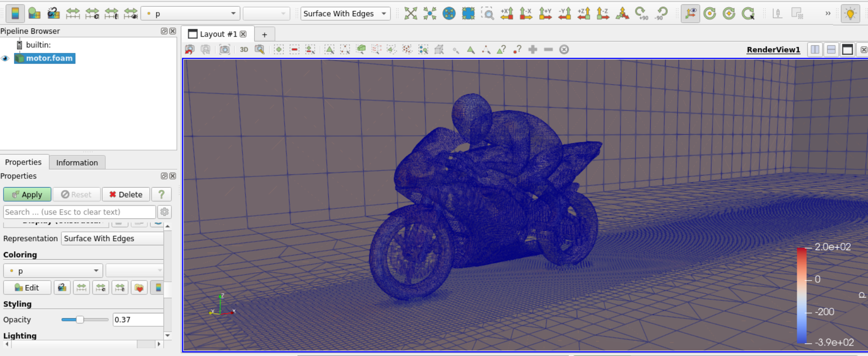Image resolution: width=868 pixels, height=356 pixels.
Task: Click the Delete button
Action: [126, 194]
